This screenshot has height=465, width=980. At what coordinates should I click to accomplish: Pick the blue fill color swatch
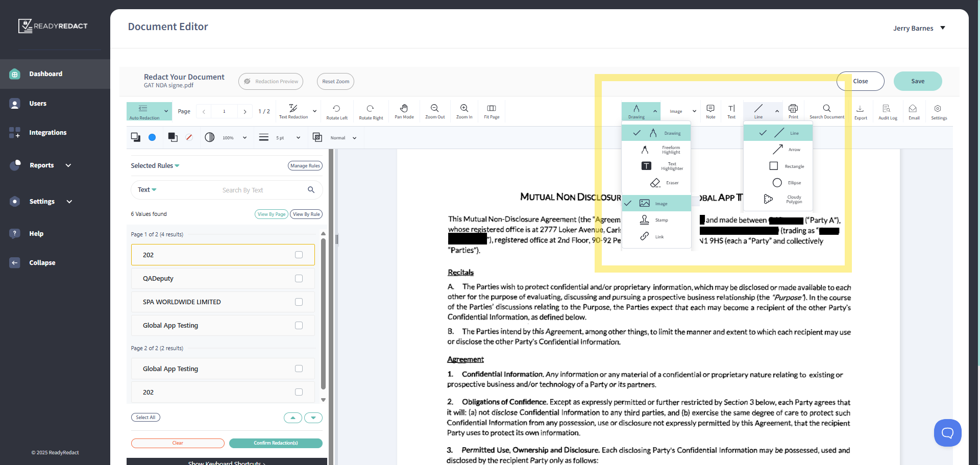point(152,137)
